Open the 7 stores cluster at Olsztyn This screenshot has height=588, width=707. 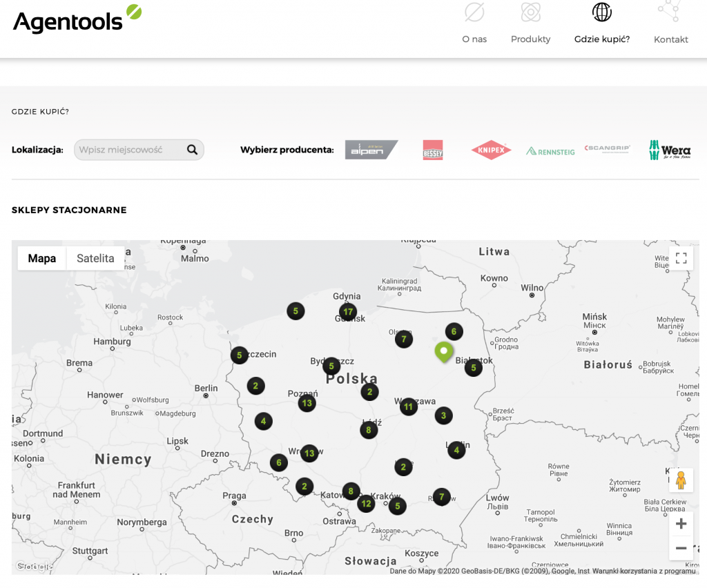tap(404, 339)
